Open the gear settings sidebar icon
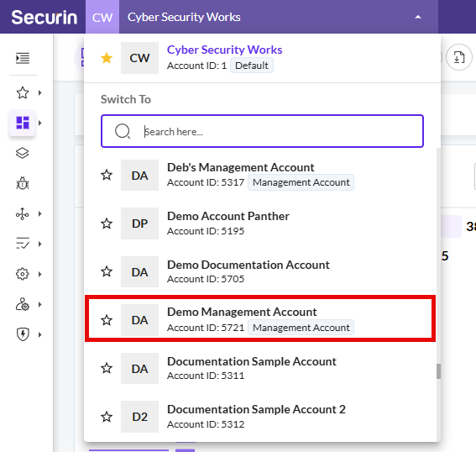 [x=22, y=274]
